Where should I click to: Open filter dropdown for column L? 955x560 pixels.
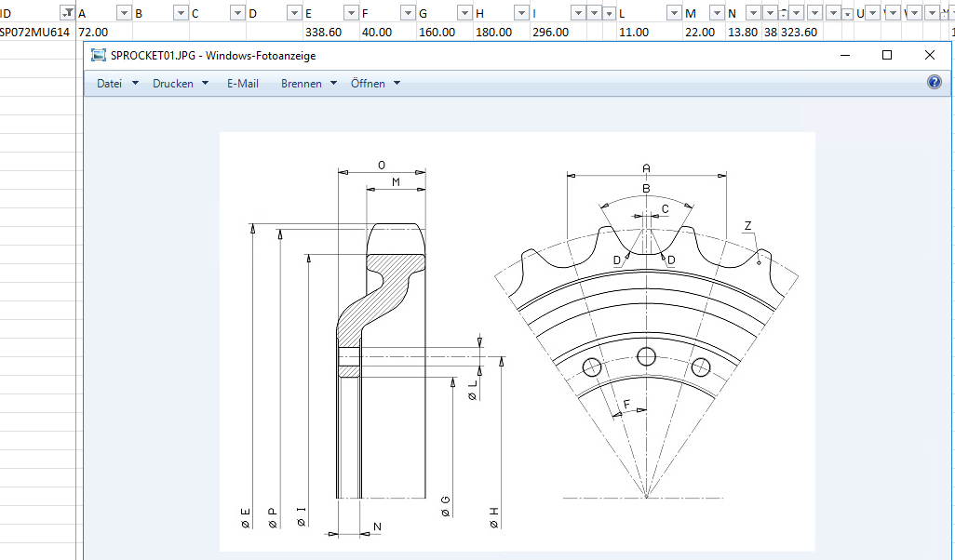672,13
